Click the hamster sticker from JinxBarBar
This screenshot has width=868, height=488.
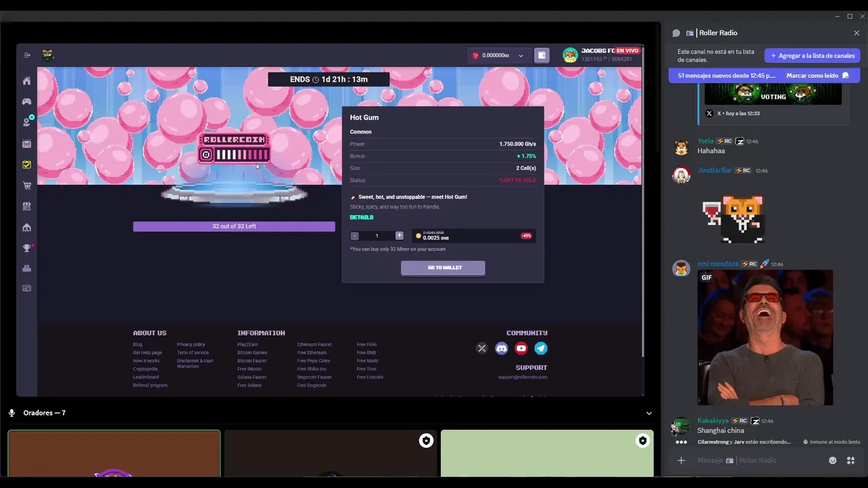734,218
